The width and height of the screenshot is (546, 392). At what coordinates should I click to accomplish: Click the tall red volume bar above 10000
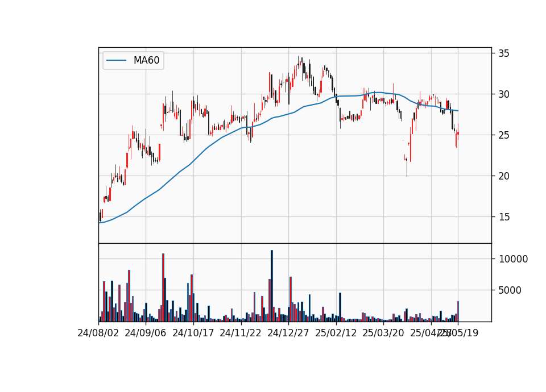pyautogui.click(x=163, y=287)
